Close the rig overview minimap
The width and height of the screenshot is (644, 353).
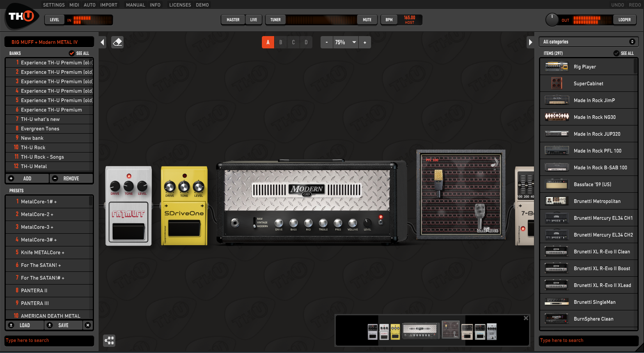[526, 318]
